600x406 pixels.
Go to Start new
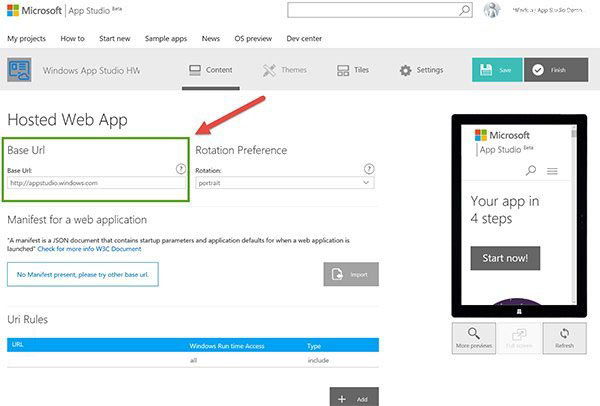pyautogui.click(x=114, y=39)
